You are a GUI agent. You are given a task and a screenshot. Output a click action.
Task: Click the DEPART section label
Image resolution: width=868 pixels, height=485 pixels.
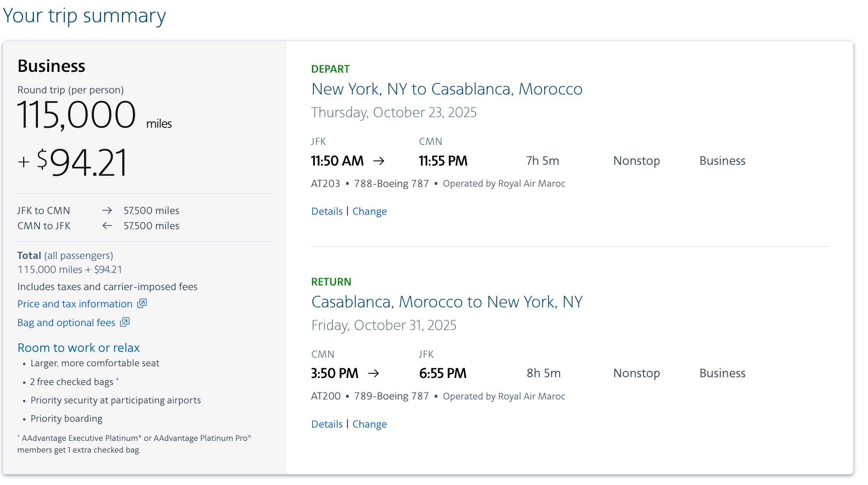coord(330,69)
